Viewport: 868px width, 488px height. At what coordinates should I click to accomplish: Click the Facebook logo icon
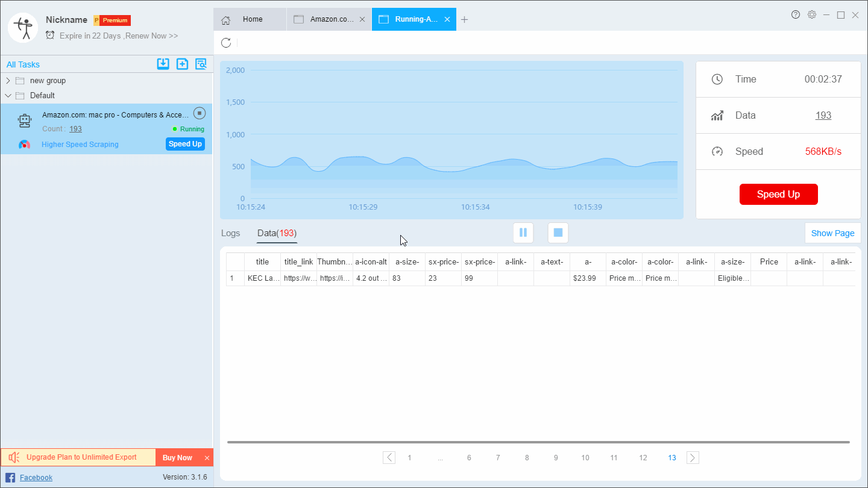[x=10, y=478]
